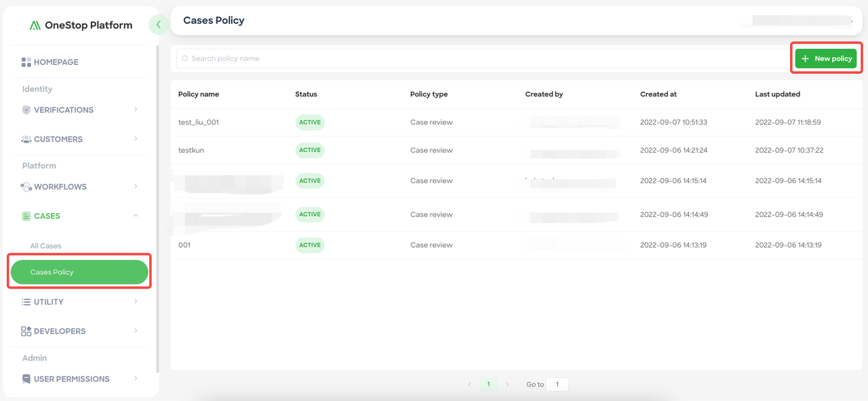Click the Policy type column header
The image size is (868, 401).
point(429,94)
